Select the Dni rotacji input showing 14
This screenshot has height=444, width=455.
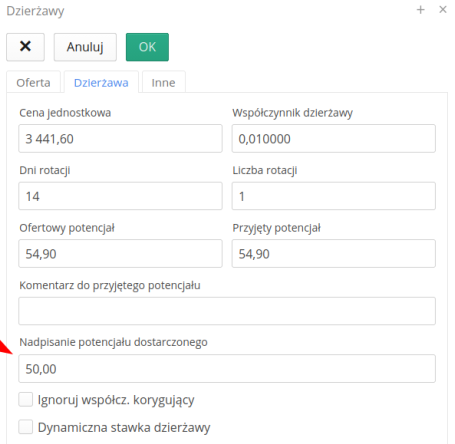click(120, 196)
